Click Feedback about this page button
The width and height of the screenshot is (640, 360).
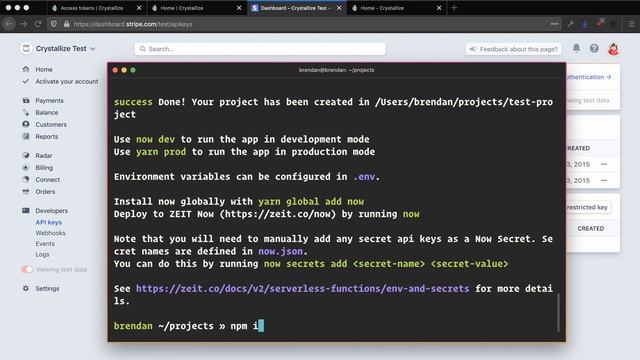(x=513, y=49)
